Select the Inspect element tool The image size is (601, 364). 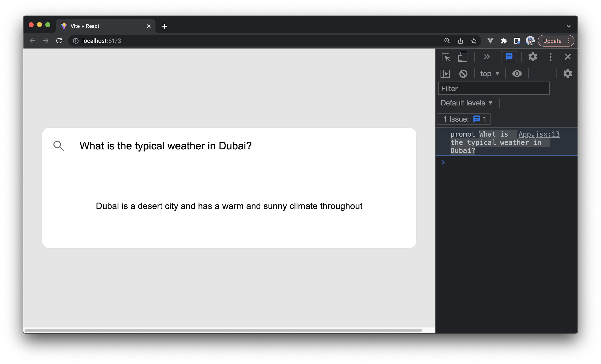446,57
